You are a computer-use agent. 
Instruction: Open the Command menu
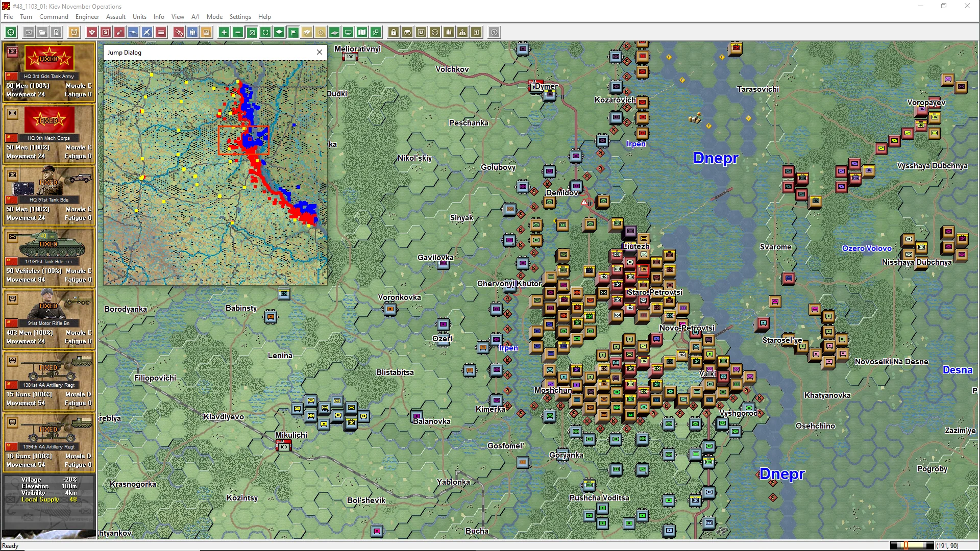tap(54, 17)
